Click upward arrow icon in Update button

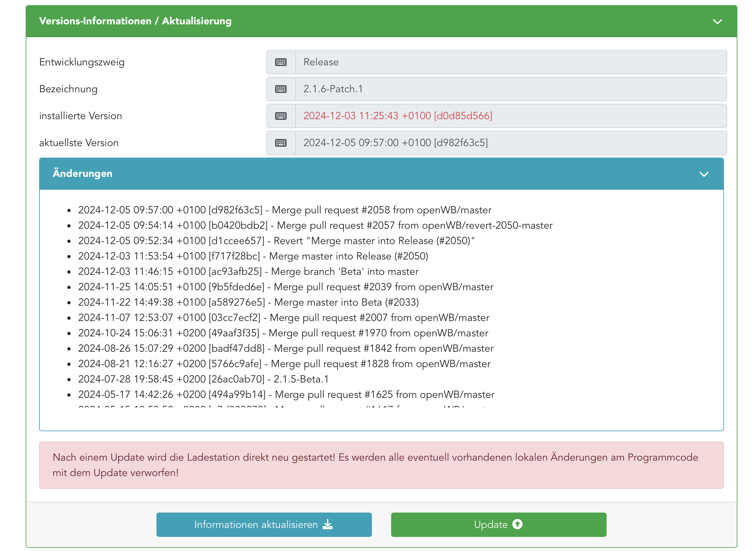click(517, 524)
